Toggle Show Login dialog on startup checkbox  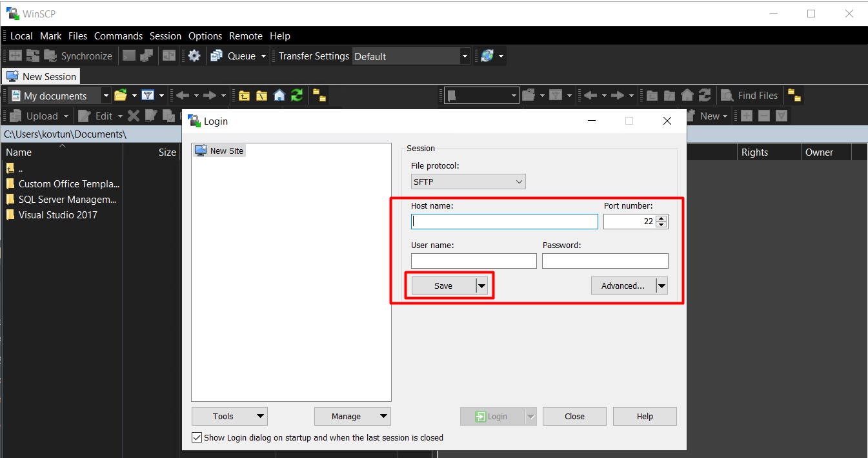[197, 437]
